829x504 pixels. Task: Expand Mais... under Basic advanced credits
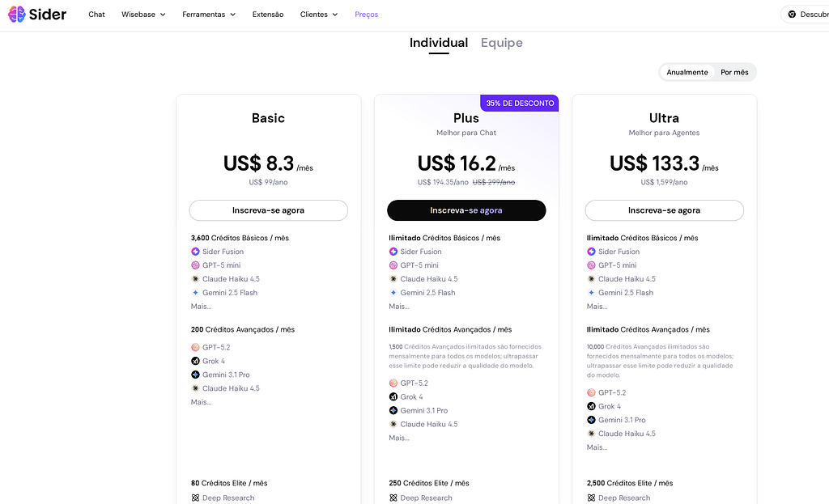(x=201, y=402)
